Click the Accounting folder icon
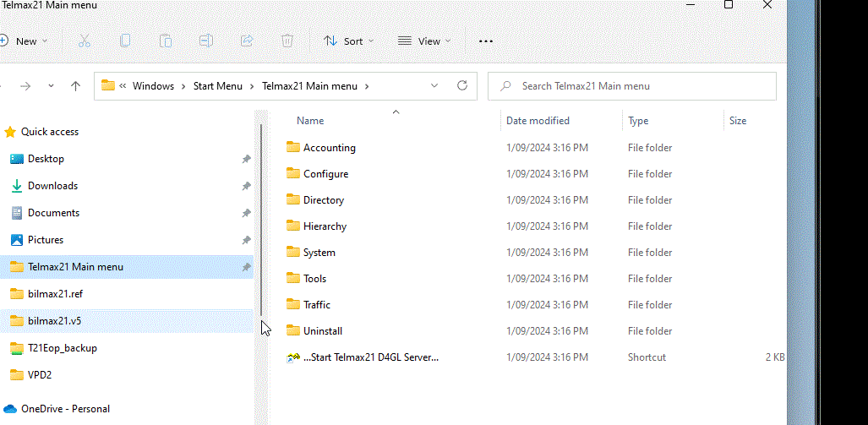 (292, 147)
